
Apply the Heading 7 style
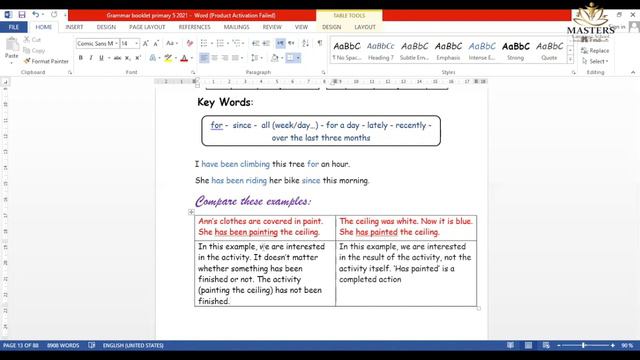(380, 51)
